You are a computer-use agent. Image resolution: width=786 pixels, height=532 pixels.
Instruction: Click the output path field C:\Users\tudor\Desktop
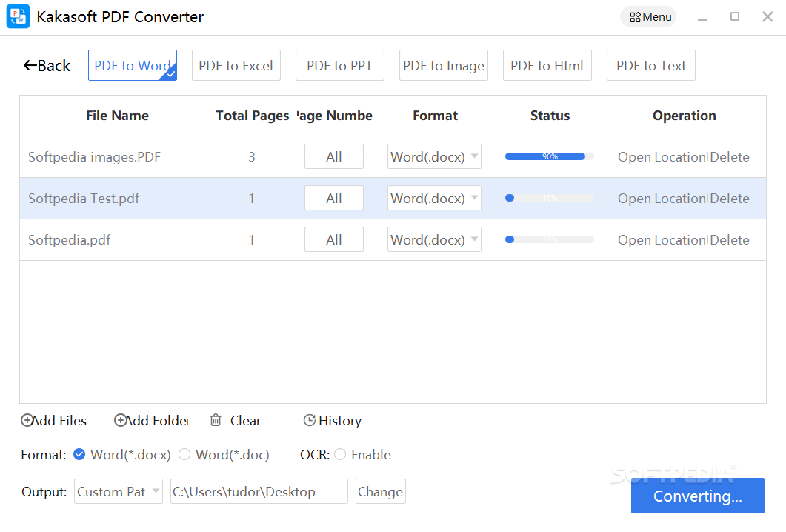[x=259, y=491]
